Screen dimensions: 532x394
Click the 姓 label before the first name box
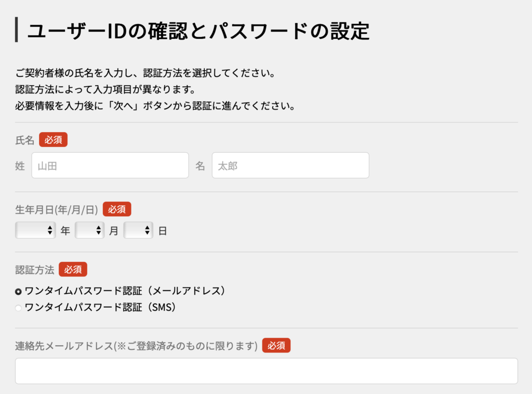tap(20, 166)
